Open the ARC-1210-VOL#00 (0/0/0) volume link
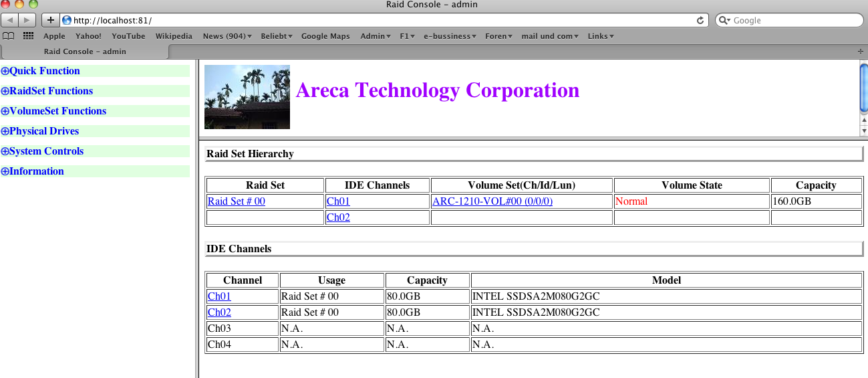This screenshot has width=868, height=378. click(492, 201)
